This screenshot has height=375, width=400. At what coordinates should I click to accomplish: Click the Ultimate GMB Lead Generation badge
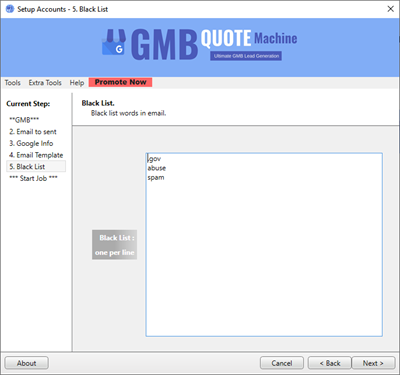click(246, 56)
